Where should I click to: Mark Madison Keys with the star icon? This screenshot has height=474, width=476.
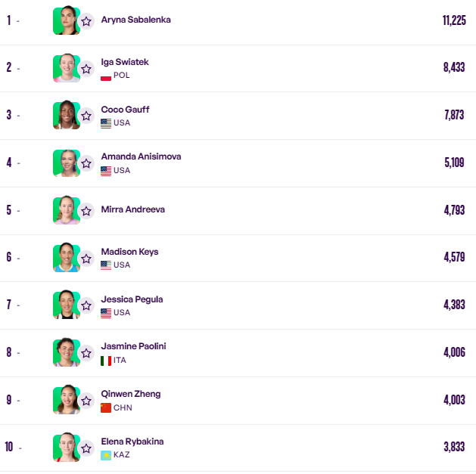click(x=86, y=258)
